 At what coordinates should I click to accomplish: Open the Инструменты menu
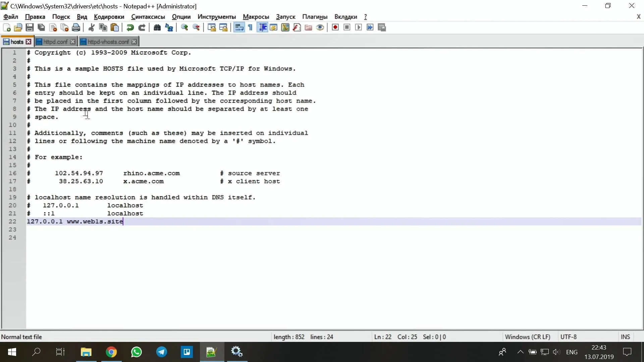tap(217, 17)
